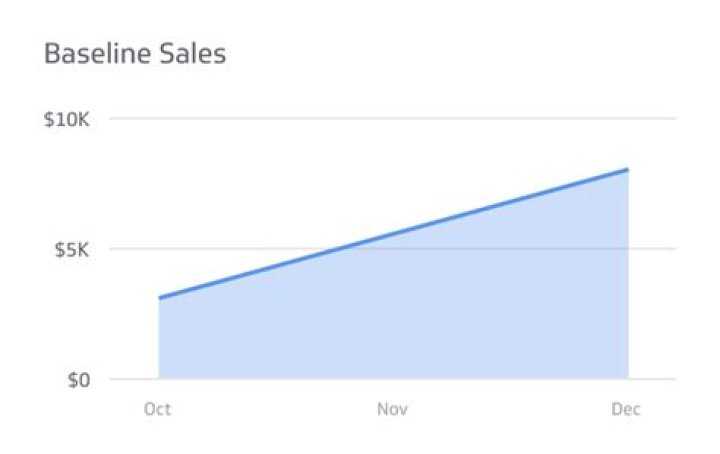The height and width of the screenshot is (454, 720).
Task: Select the $5K y-axis label
Action: click(x=73, y=249)
